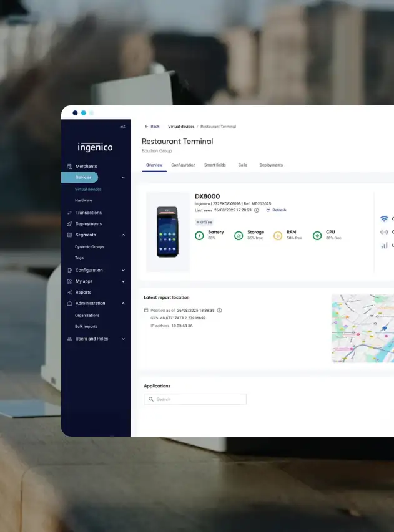Click the RAM status icon
Screen dimensions: 394x532
[x=278, y=236]
